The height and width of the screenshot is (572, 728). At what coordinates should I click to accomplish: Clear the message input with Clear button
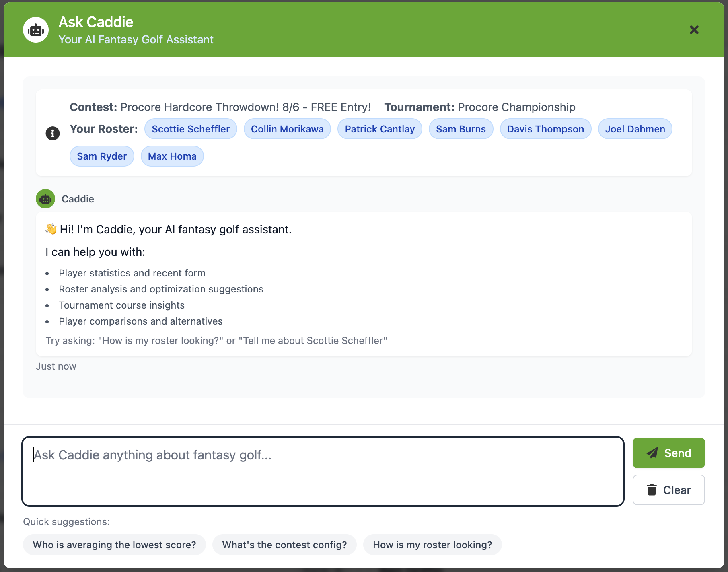coord(668,490)
